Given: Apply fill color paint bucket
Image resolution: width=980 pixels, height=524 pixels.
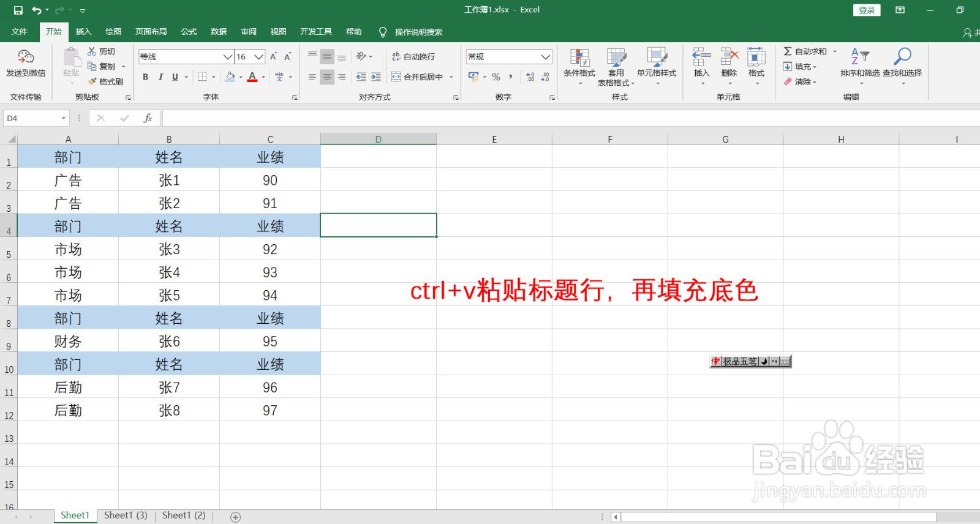Looking at the screenshot, I should [x=230, y=77].
